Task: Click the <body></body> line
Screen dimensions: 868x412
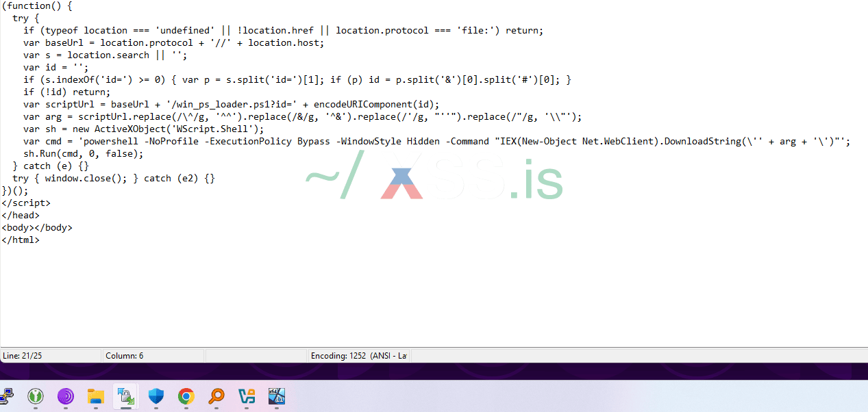Action: (37, 227)
